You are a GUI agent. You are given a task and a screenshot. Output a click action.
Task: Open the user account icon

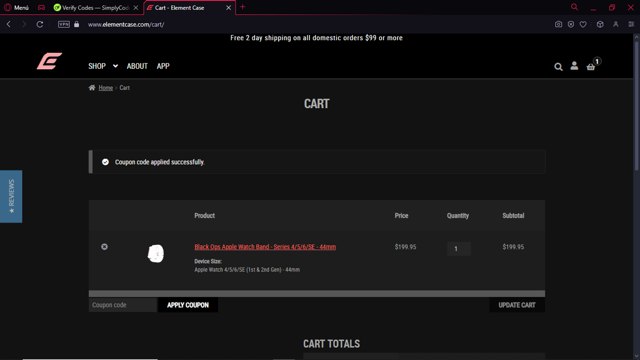pyautogui.click(x=574, y=66)
